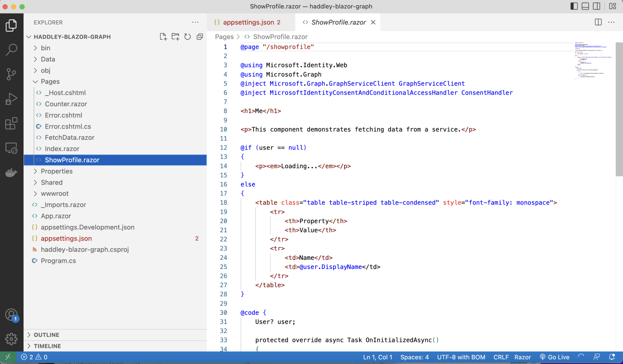Toggle the primary side bar visibility
Image resolution: width=623 pixels, height=364 pixels.
[574, 6]
